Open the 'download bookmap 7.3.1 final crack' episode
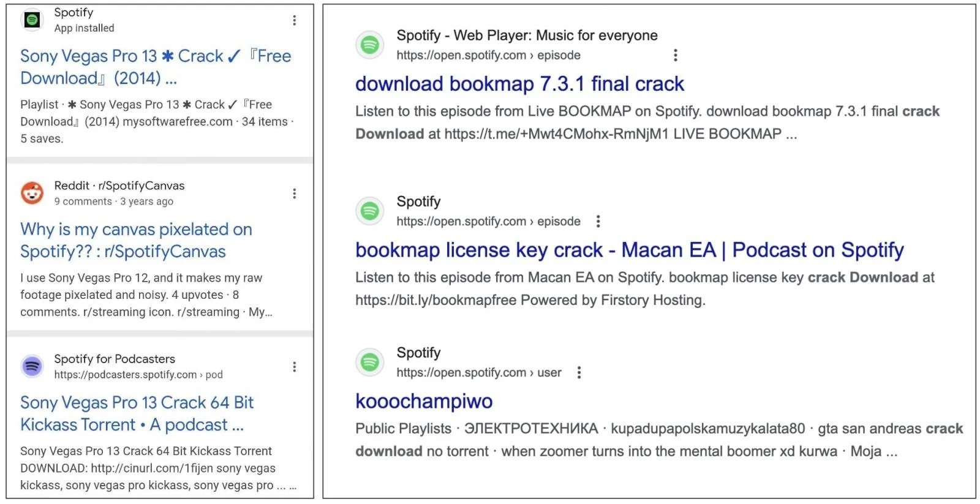Screen dimensions: 980x504 click(519, 84)
